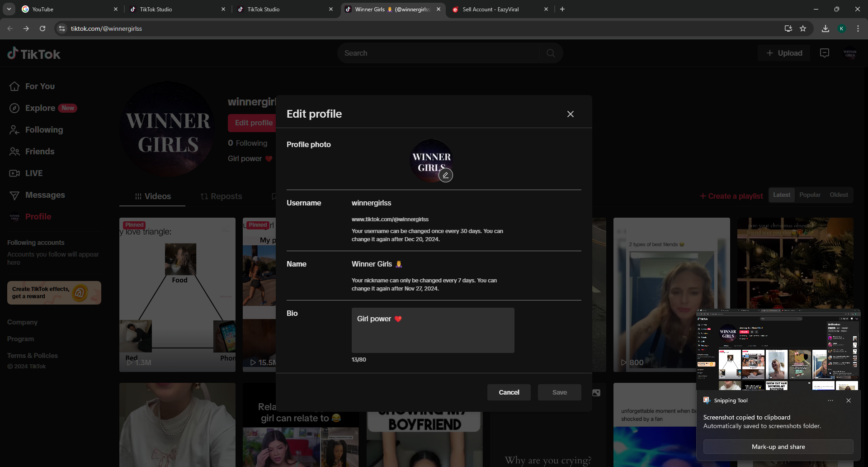Open Friends in the sidebar
868x467 pixels.
32,151
